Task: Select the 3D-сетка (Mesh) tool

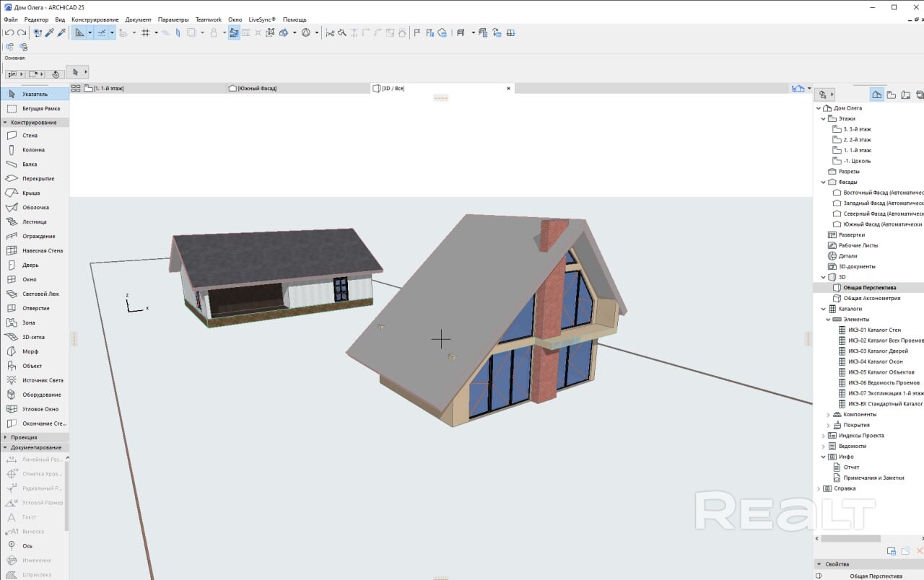Action: coord(35,338)
